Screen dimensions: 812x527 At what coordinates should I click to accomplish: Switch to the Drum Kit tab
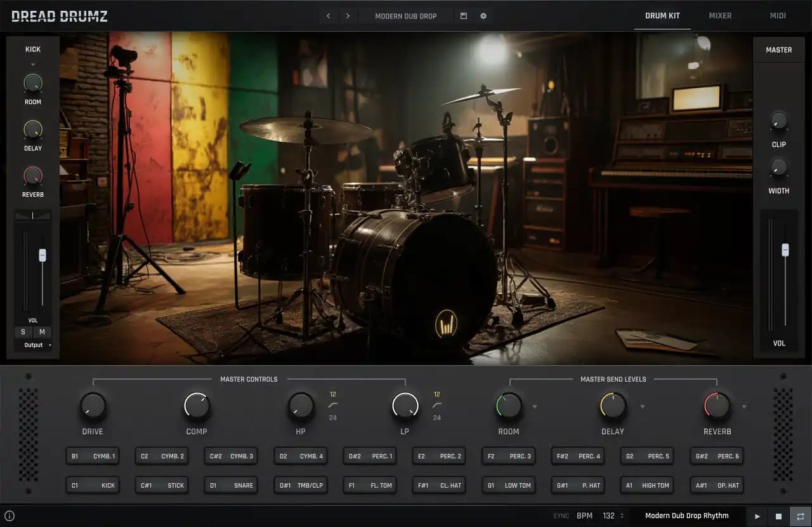662,15
